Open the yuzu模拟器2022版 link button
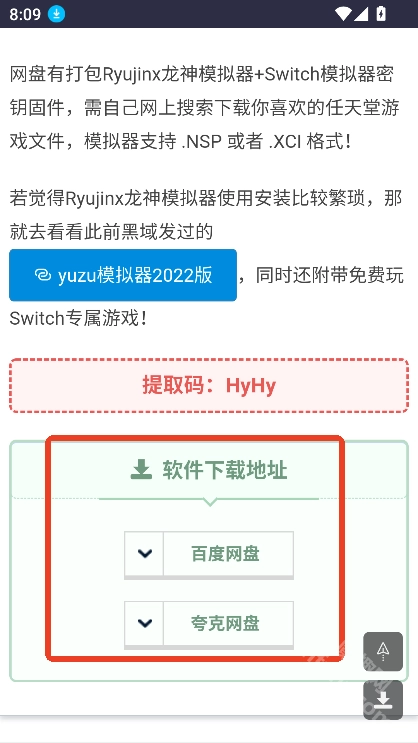418x743 pixels. coord(123,275)
